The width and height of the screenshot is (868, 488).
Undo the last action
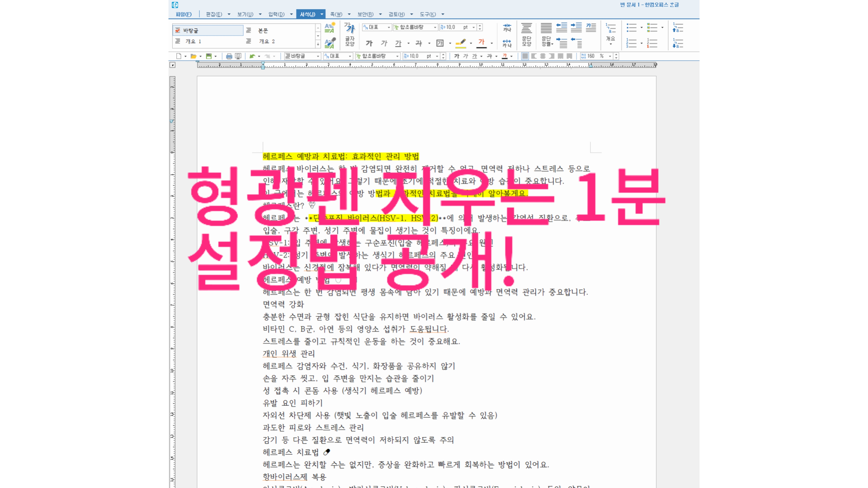point(253,56)
